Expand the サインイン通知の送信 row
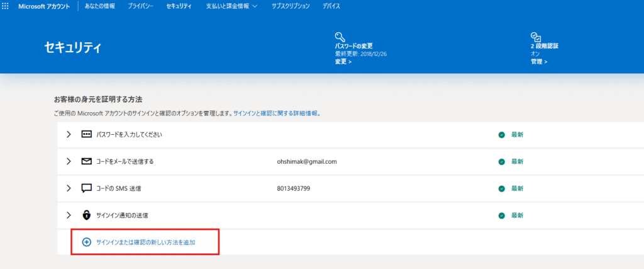The width and height of the screenshot is (644, 269). (69, 215)
